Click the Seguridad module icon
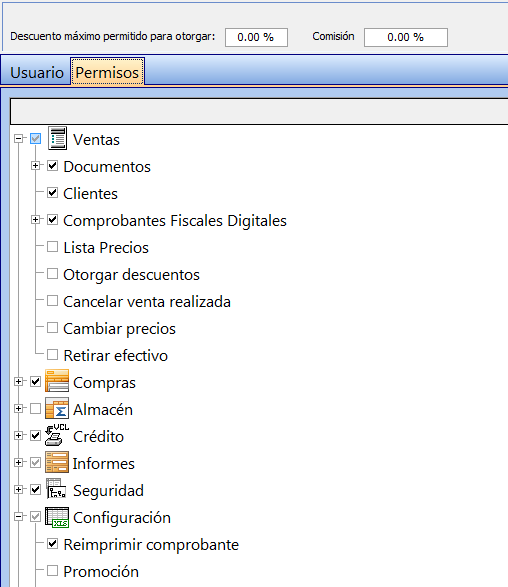508x587 pixels. click(56, 489)
